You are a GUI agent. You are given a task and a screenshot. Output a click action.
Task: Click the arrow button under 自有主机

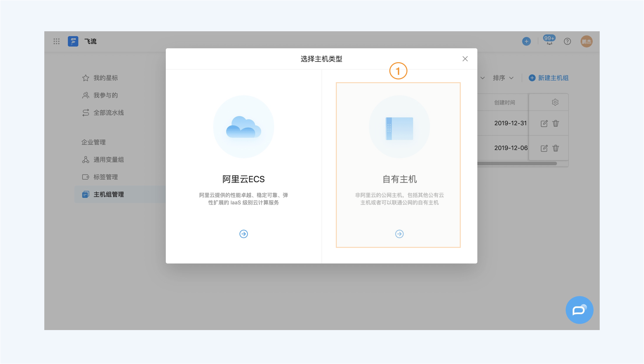[x=399, y=234]
